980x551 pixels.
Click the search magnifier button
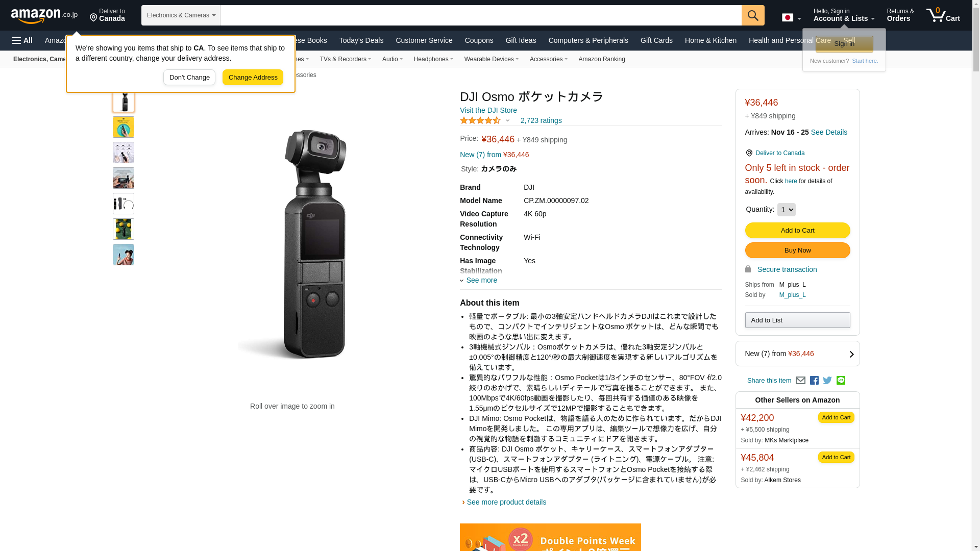(x=752, y=15)
